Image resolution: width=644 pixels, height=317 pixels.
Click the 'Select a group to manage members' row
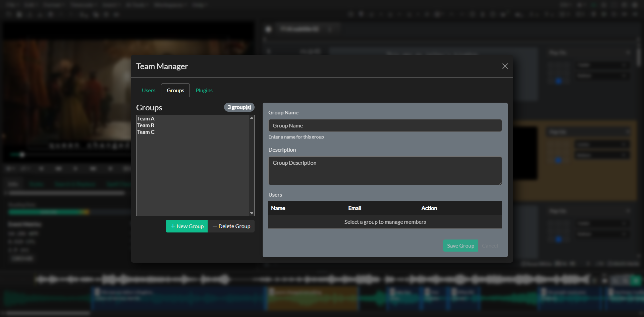(x=385, y=222)
